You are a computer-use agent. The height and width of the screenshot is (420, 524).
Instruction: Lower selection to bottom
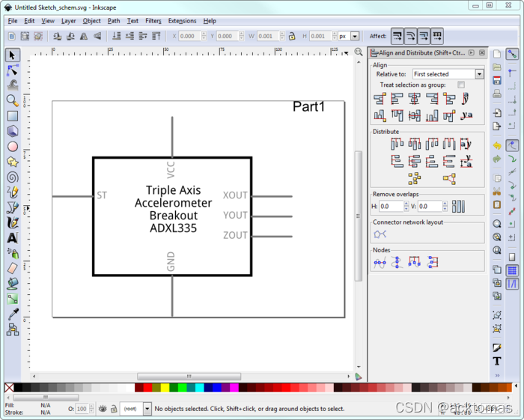116,36
